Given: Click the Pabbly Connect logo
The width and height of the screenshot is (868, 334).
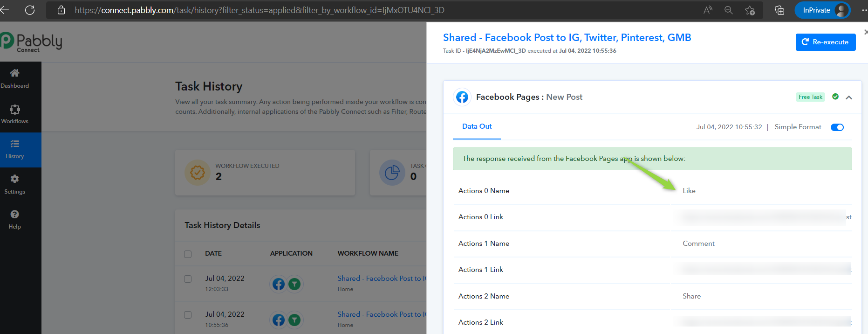Looking at the screenshot, I should pyautogui.click(x=31, y=42).
